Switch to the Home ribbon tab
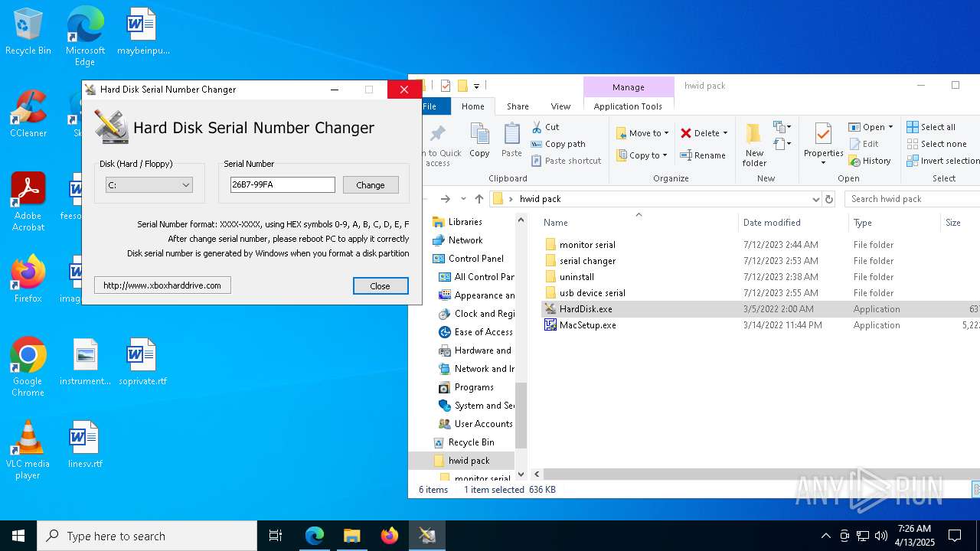 [x=473, y=106]
